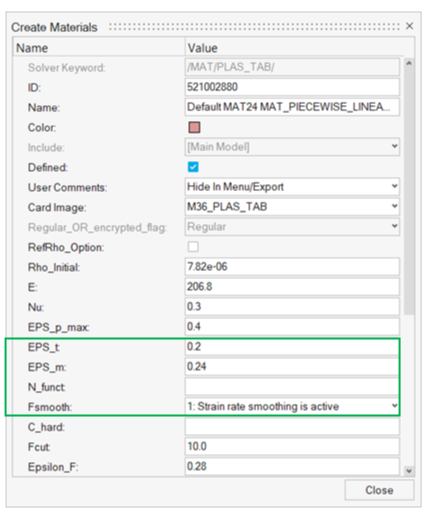Select the E value 206.8 field

pos(292,287)
